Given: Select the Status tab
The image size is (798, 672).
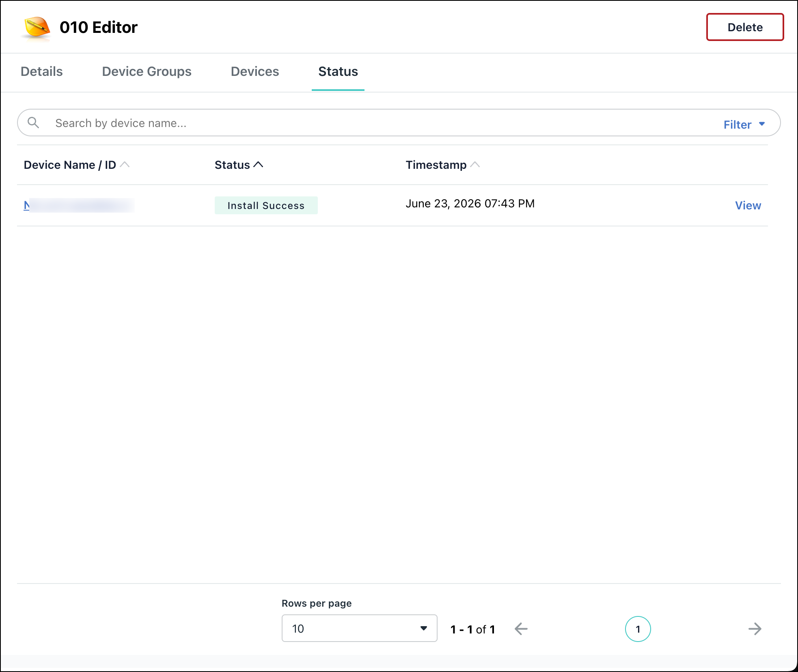Looking at the screenshot, I should click(338, 71).
